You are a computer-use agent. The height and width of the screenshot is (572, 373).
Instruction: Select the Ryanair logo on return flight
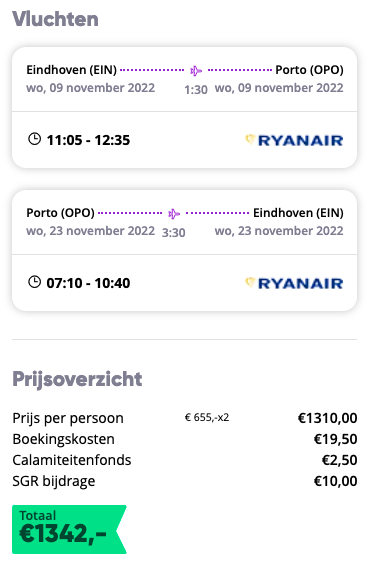coord(294,283)
